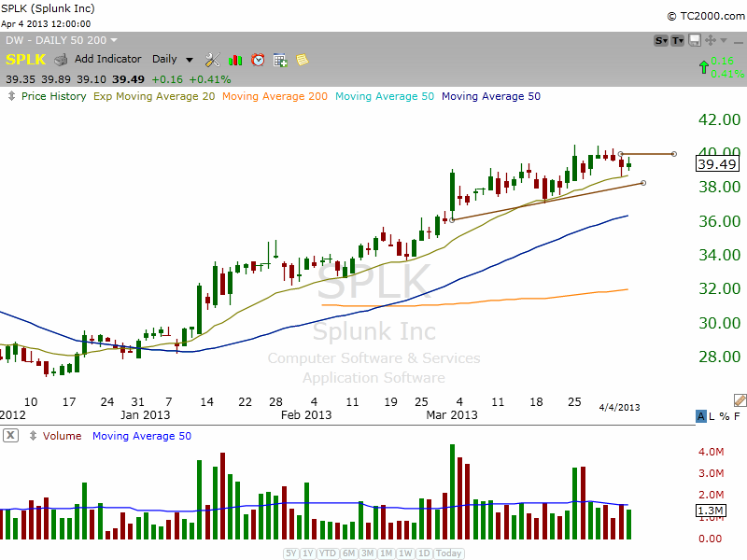Click the 4.0M volume axis label
The height and width of the screenshot is (560, 747).
coord(711,452)
